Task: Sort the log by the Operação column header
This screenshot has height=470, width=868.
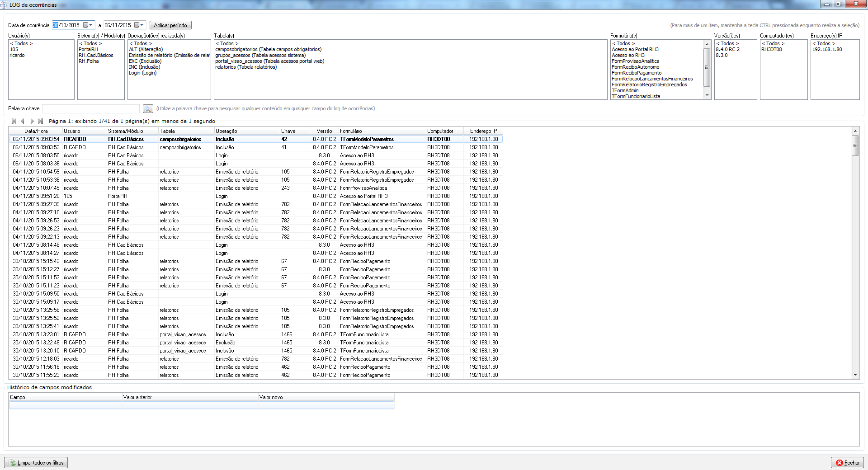Action: click(x=226, y=131)
